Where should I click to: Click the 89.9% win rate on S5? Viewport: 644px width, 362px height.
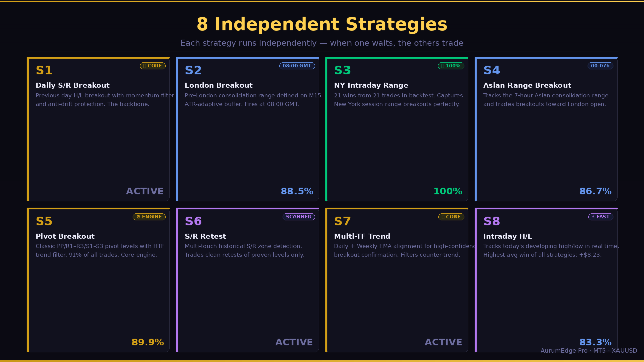click(148, 342)
